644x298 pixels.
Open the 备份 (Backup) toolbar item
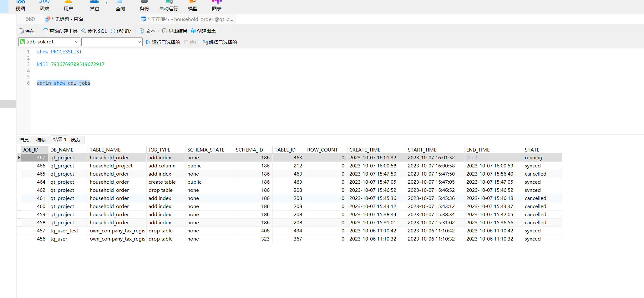point(144,6)
